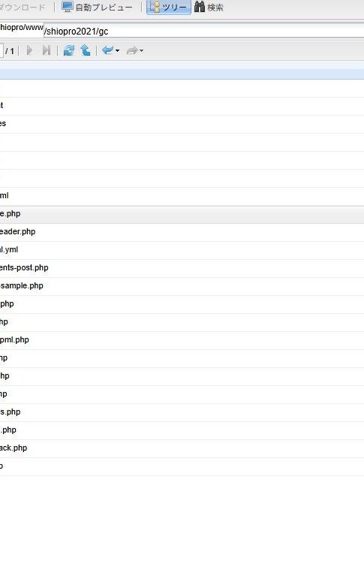
Task: Go up to the parent folder
Action: click(x=86, y=50)
